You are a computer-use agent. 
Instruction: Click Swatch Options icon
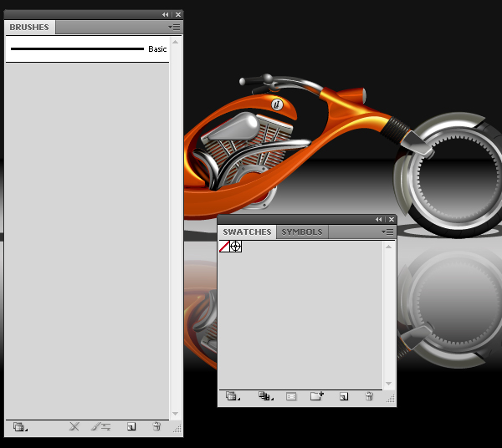pyautogui.click(x=291, y=397)
